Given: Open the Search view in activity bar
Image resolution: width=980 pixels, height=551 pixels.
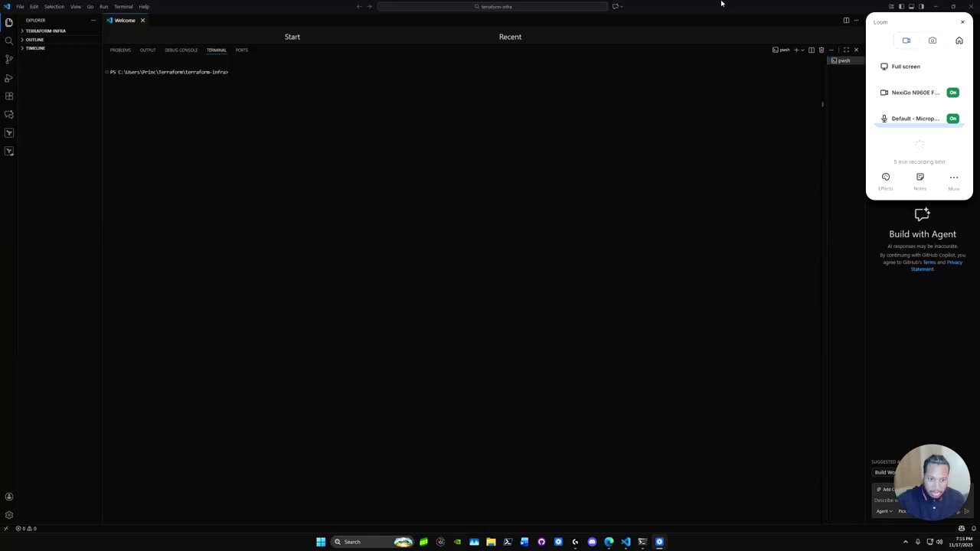Looking at the screenshot, I should click(9, 41).
